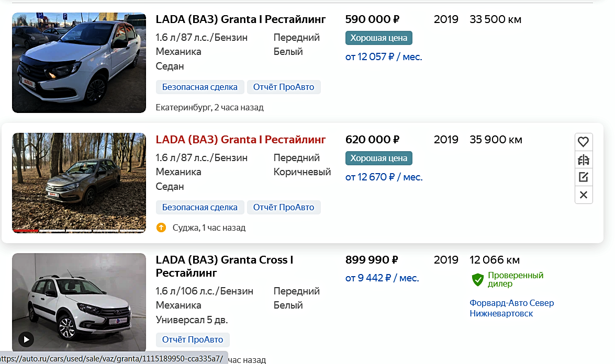
Task: Open the red-highlighted Granta listing title
Action: [x=241, y=140]
